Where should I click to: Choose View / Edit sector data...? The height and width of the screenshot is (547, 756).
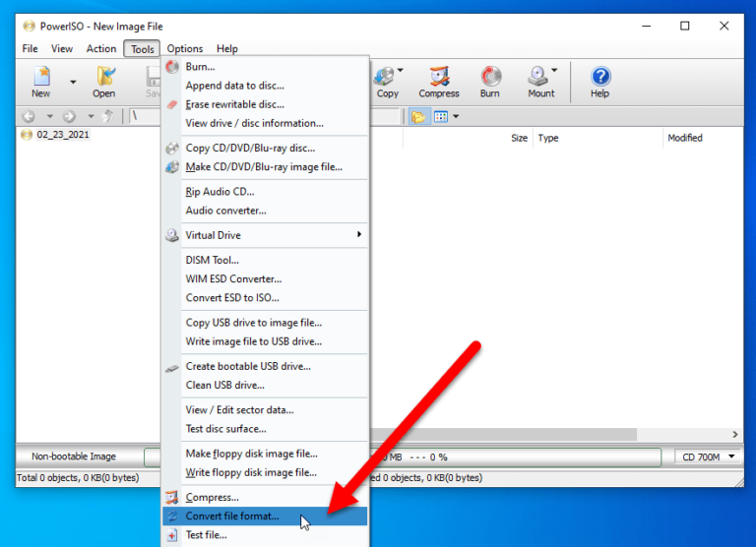point(265,410)
